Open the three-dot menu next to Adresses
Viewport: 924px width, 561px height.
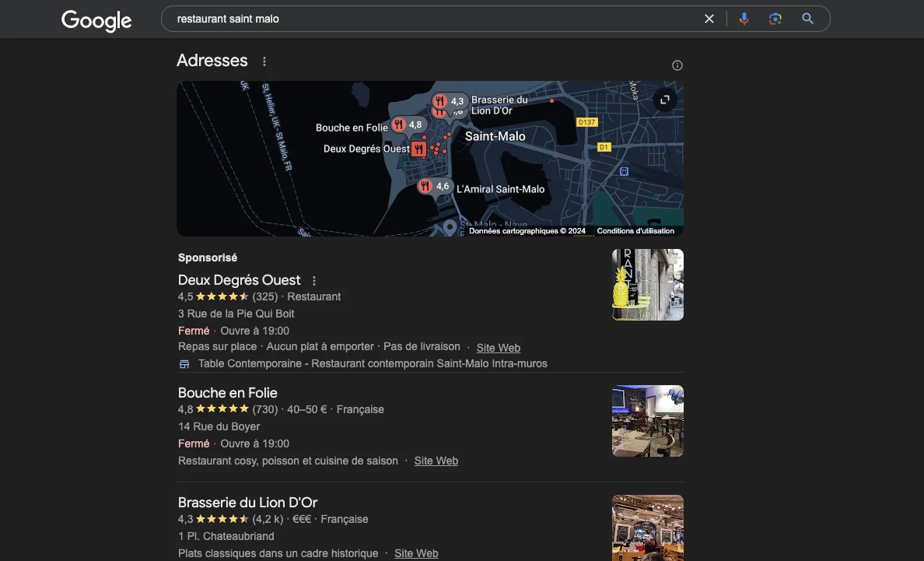click(x=264, y=61)
